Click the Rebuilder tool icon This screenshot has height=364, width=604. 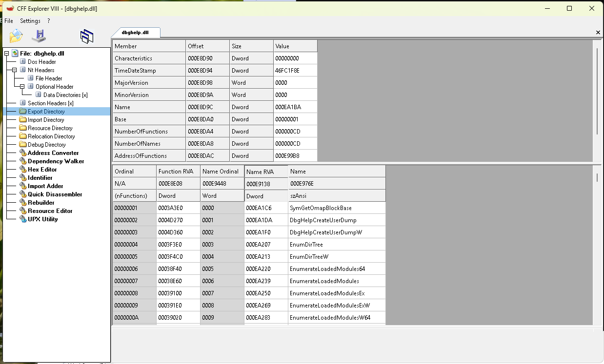[x=23, y=203]
